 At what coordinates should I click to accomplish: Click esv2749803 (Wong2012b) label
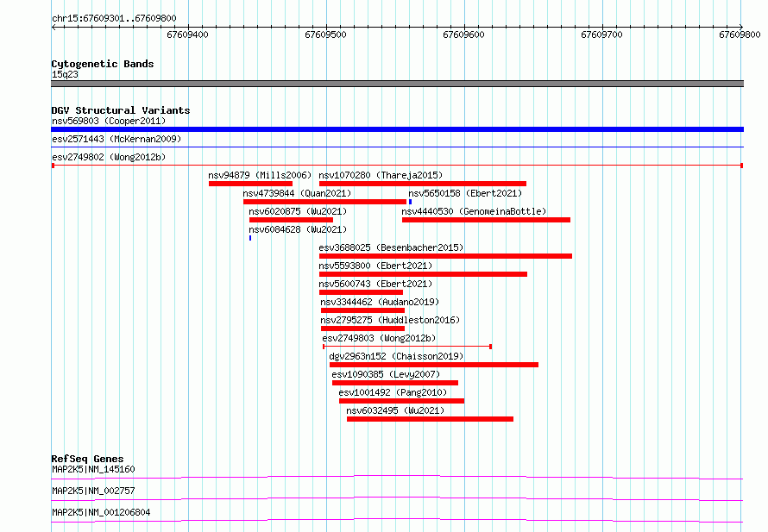click(x=379, y=338)
